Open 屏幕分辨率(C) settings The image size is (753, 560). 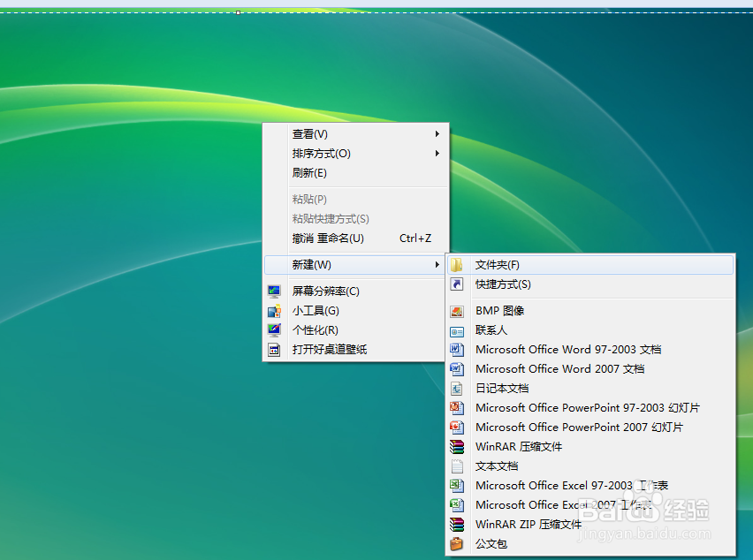(x=355, y=291)
